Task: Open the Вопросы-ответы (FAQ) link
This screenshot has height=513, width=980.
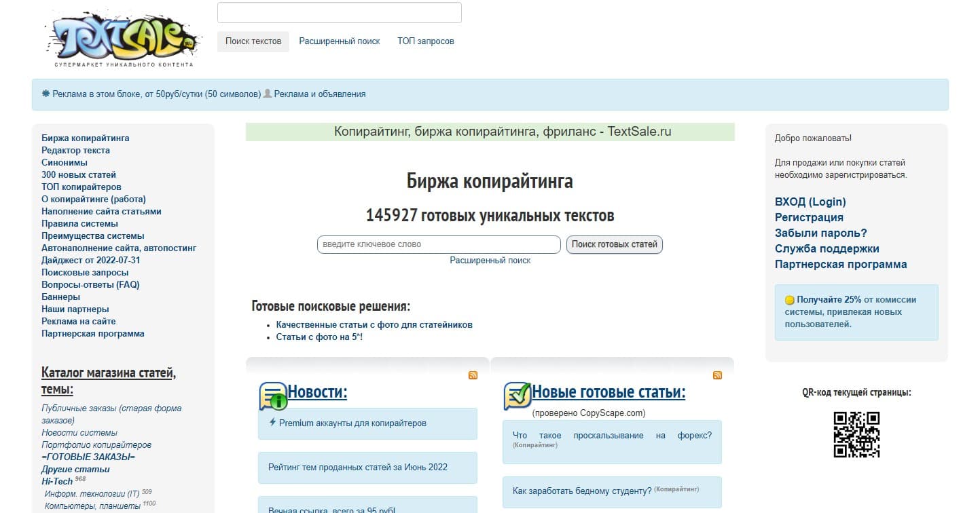Action: 90,285
